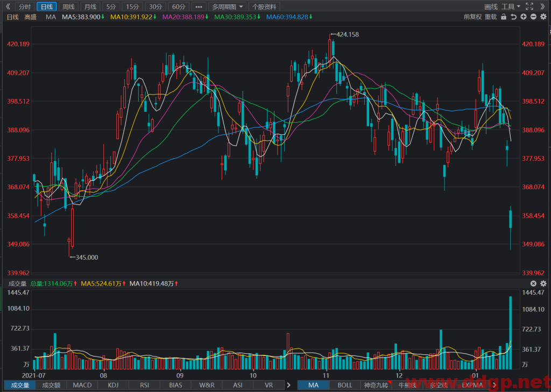Screen dimensions: 551x392
Task: Close the 成交量 volume sub-panel
Action: pos(533,283)
